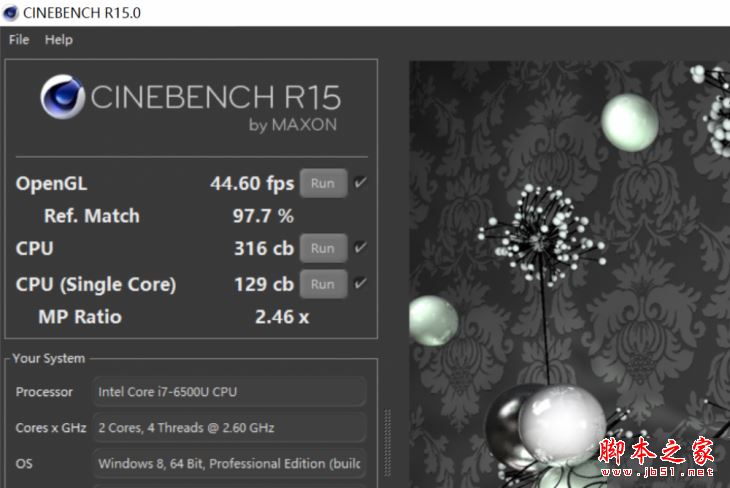
Task: Click the Processor label
Action: point(44,392)
